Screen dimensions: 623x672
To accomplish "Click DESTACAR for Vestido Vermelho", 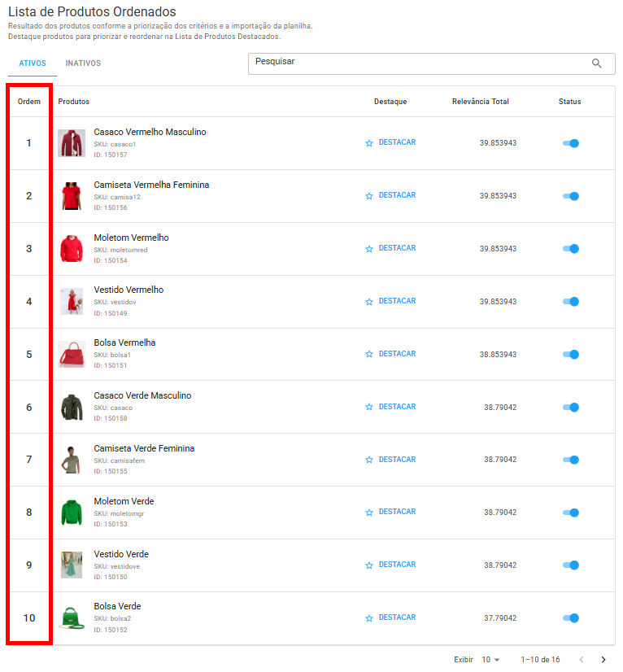I will 397,301.
